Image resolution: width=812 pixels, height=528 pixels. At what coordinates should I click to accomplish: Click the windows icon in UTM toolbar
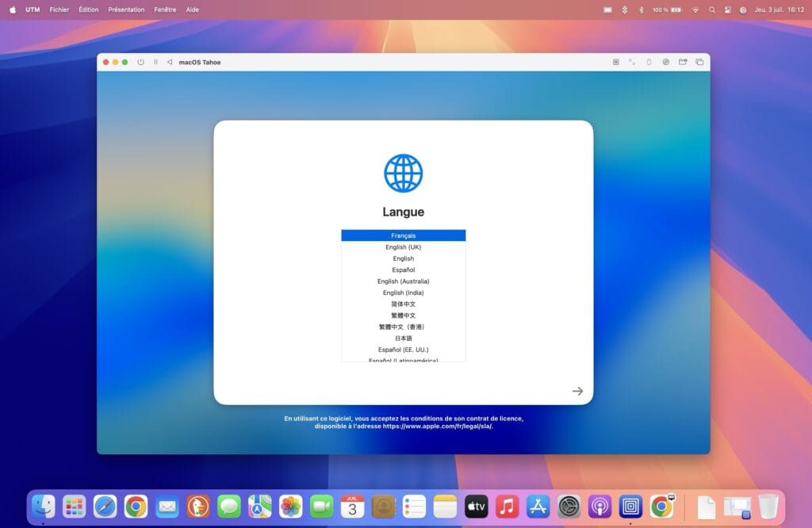pyautogui.click(x=699, y=62)
